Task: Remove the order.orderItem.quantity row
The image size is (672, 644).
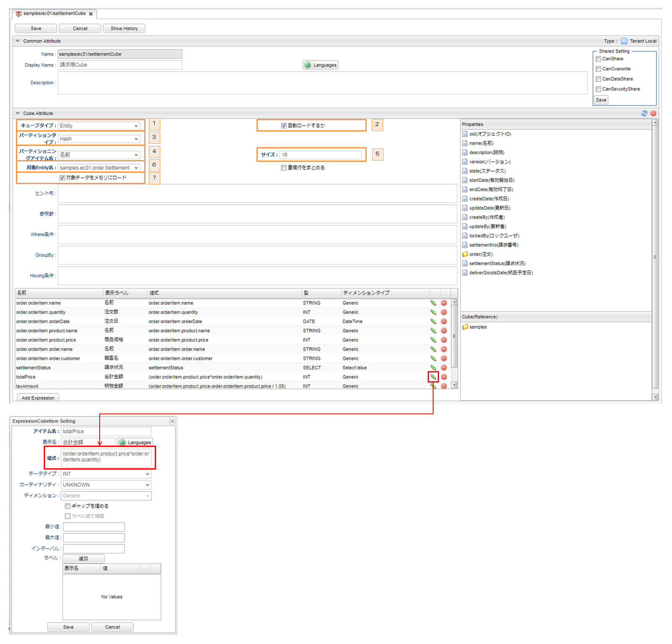Action: tap(444, 312)
